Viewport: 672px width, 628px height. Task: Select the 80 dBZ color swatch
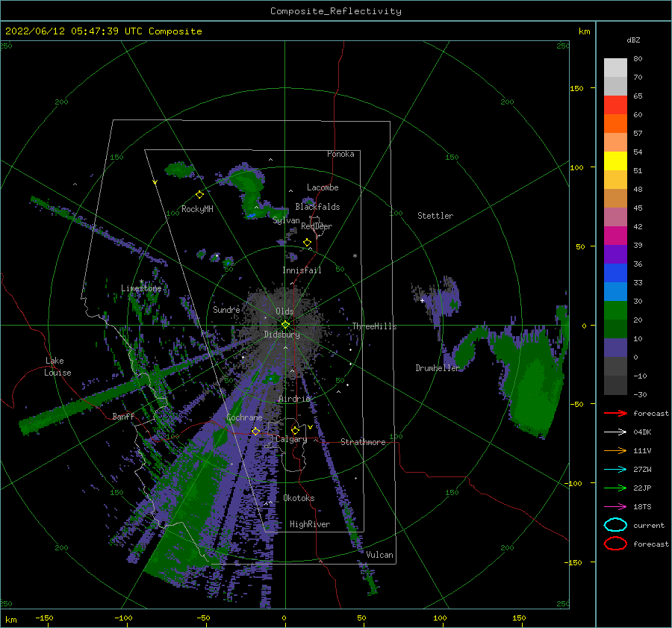click(x=615, y=67)
